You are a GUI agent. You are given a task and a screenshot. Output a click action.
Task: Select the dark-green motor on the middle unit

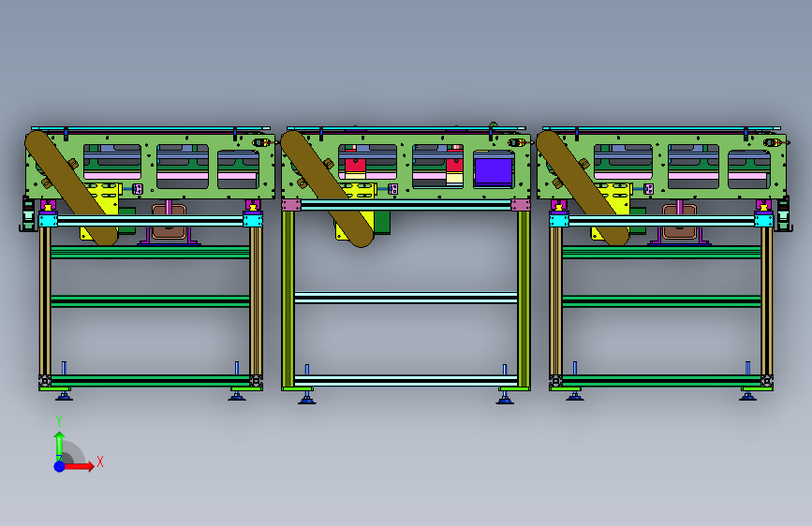coord(382,223)
